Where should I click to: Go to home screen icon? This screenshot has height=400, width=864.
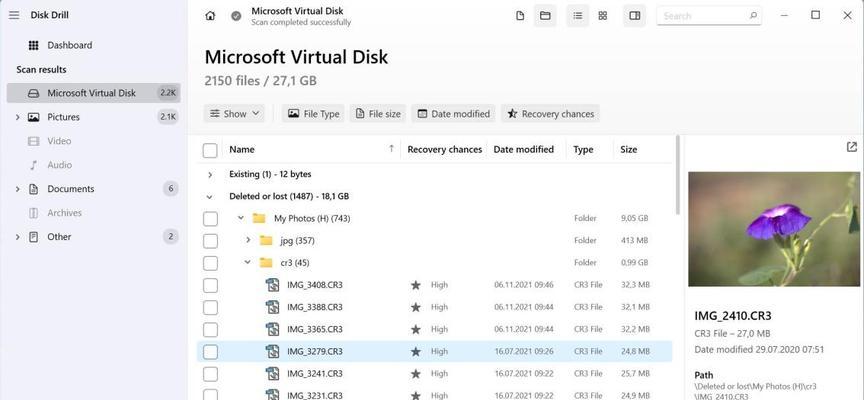[x=210, y=16]
